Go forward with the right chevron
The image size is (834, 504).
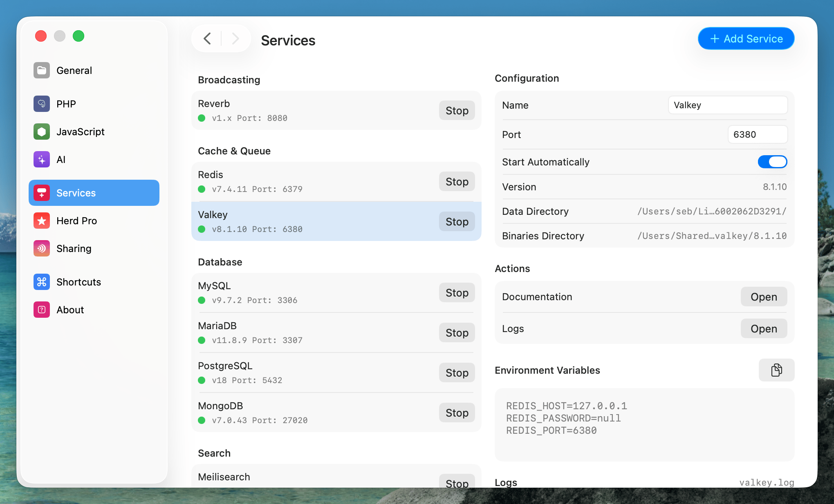[x=235, y=39]
